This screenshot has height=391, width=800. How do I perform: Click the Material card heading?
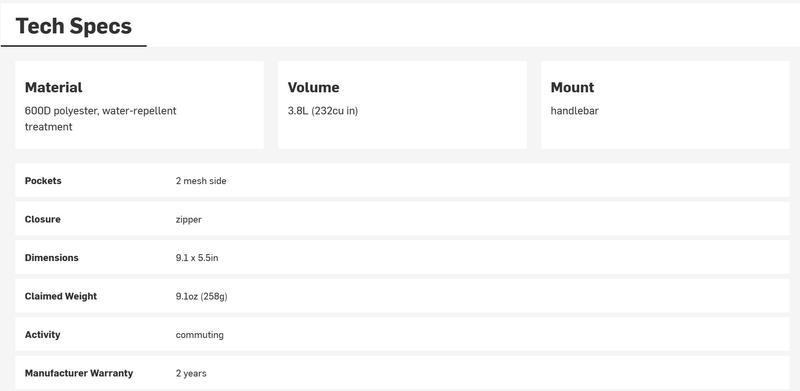point(54,87)
